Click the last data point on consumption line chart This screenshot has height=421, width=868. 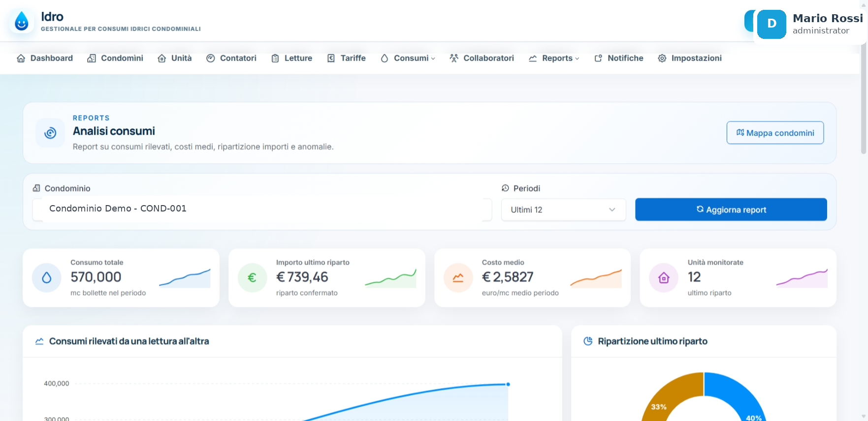point(508,384)
